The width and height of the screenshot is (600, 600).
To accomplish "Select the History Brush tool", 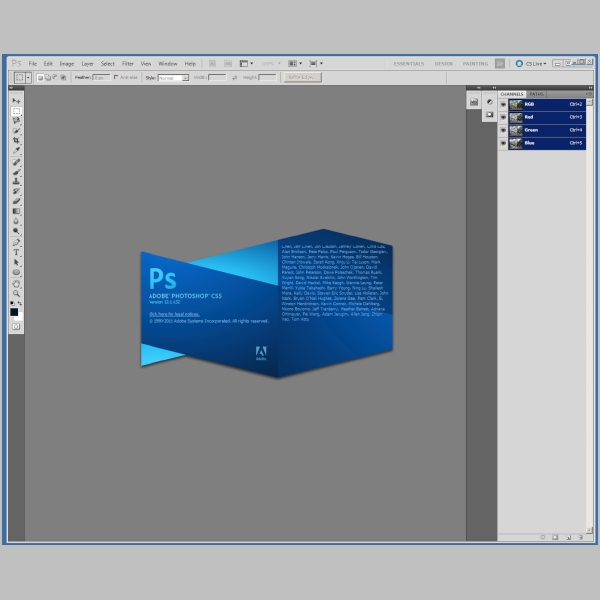I will [16, 191].
